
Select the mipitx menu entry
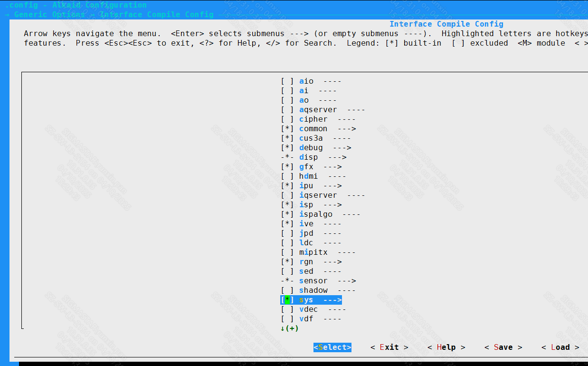(x=313, y=252)
